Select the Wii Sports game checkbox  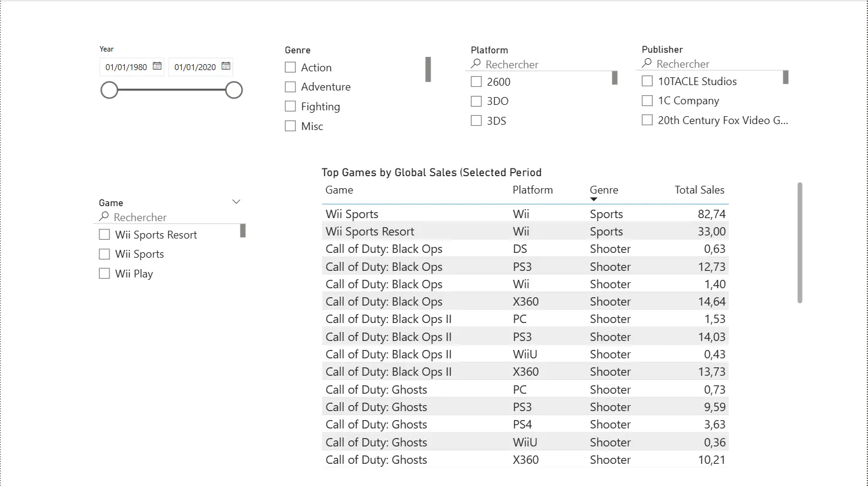104,254
